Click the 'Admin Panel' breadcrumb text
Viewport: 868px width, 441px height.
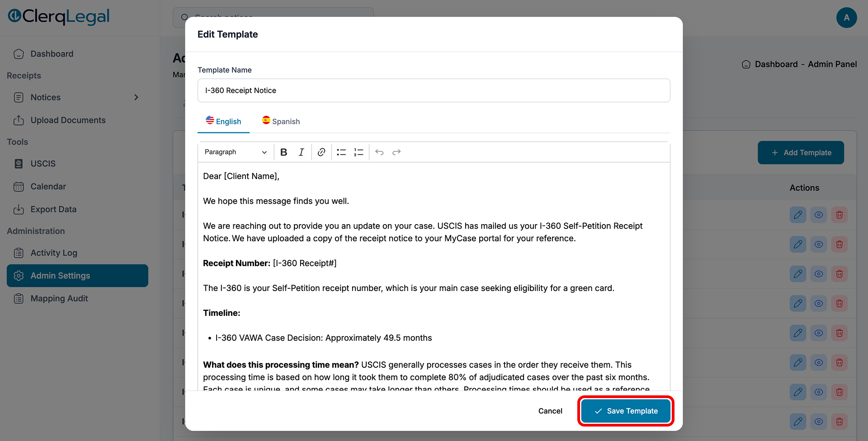[832, 64]
